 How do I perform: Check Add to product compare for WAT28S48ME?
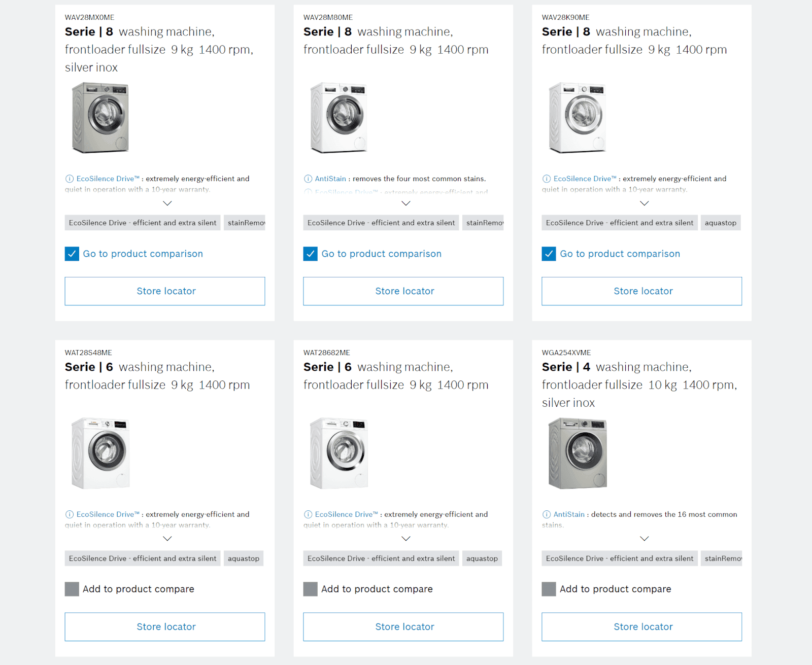pos(72,589)
